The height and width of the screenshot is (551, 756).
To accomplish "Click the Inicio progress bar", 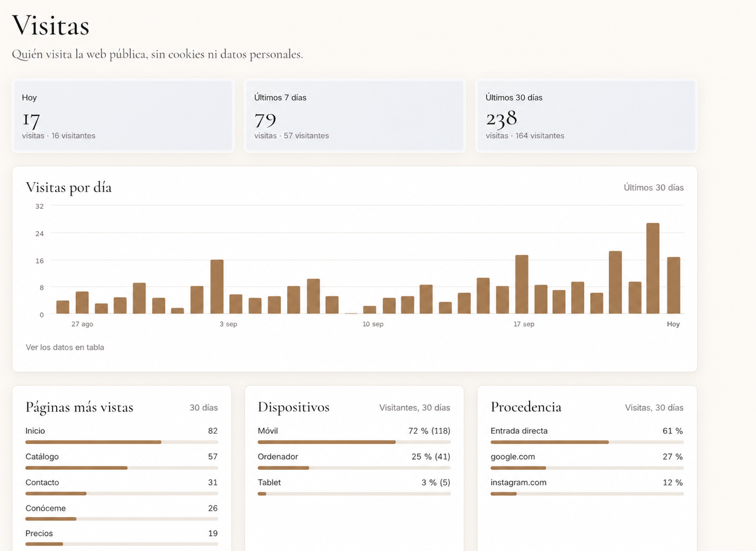I will 121,442.
